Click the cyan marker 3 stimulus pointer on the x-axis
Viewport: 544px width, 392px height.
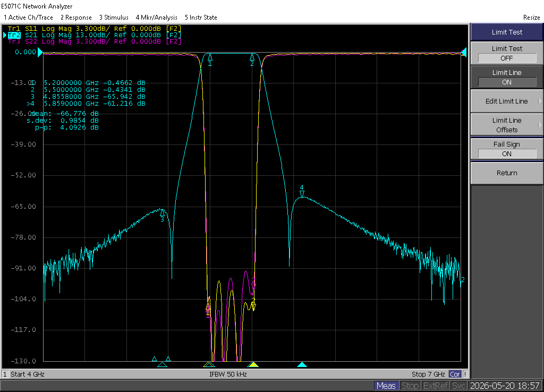tap(162, 364)
